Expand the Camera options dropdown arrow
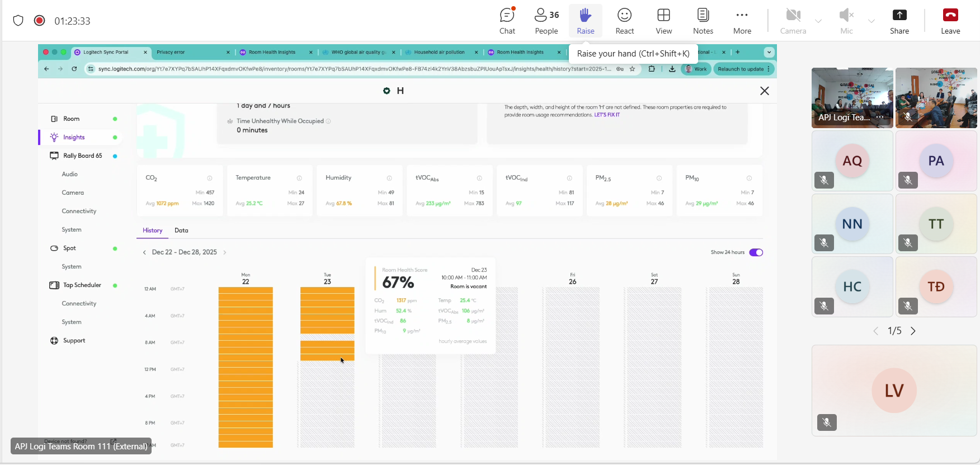 (818, 21)
